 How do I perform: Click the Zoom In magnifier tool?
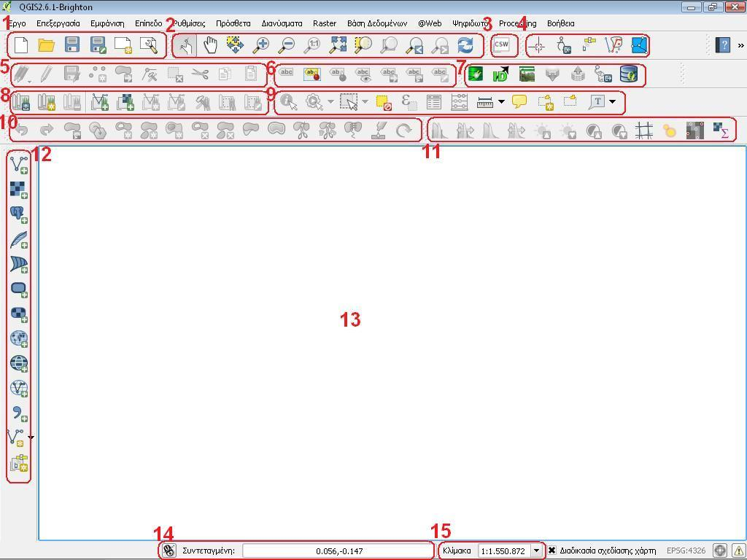tap(261, 45)
